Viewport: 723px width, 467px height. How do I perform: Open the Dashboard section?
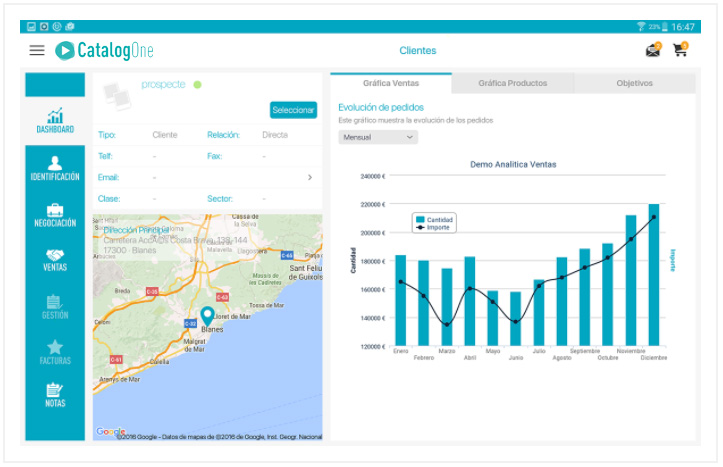tap(55, 121)
